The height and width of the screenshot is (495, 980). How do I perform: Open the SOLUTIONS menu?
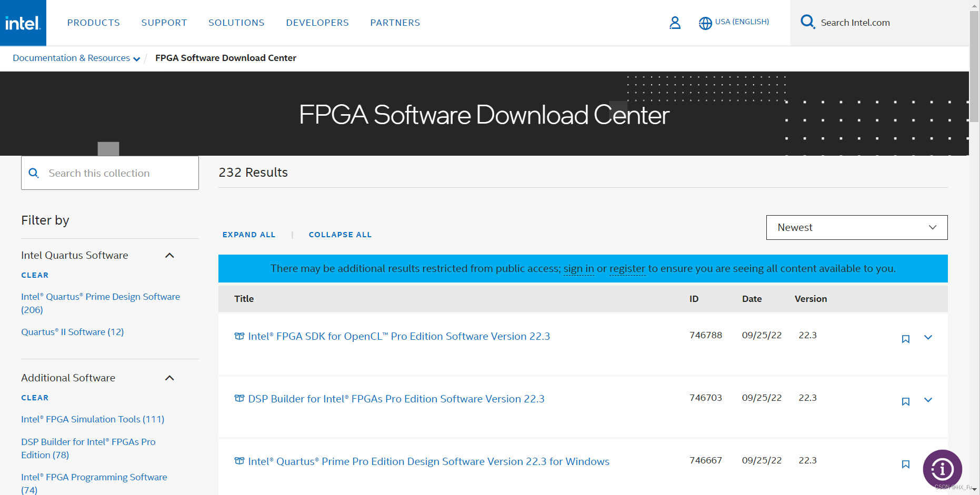tap(236, 23)
